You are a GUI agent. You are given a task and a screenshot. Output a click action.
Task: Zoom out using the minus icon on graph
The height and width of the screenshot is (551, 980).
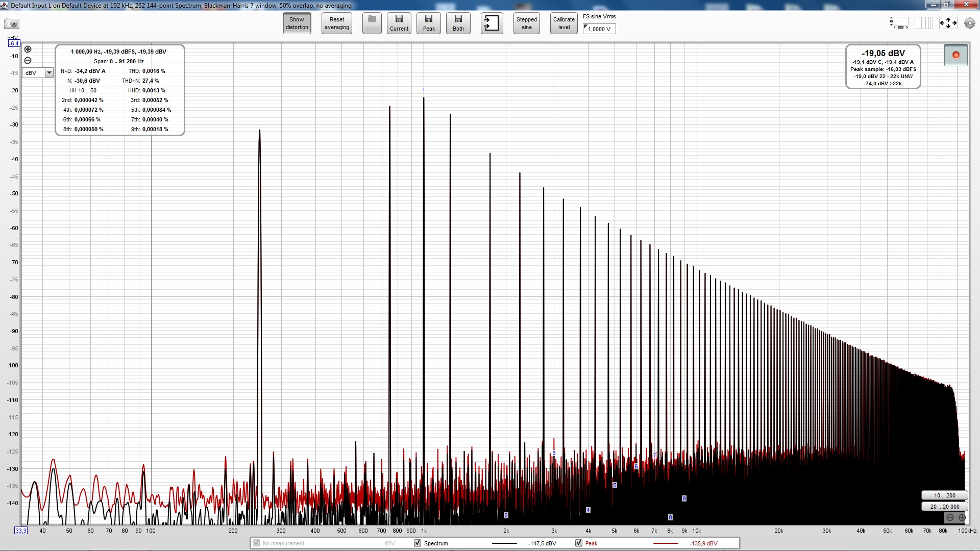[28, 60]
